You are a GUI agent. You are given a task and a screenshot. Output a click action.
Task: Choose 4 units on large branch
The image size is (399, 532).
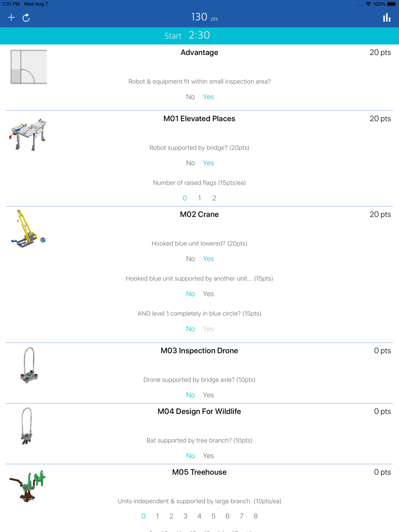(x=199, y=516)
